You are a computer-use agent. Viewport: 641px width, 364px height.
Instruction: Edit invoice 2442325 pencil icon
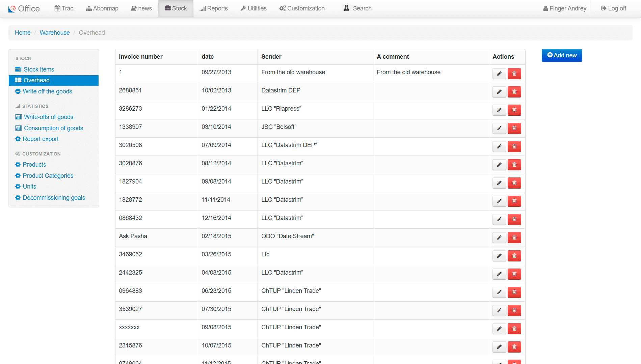(499, 274)
